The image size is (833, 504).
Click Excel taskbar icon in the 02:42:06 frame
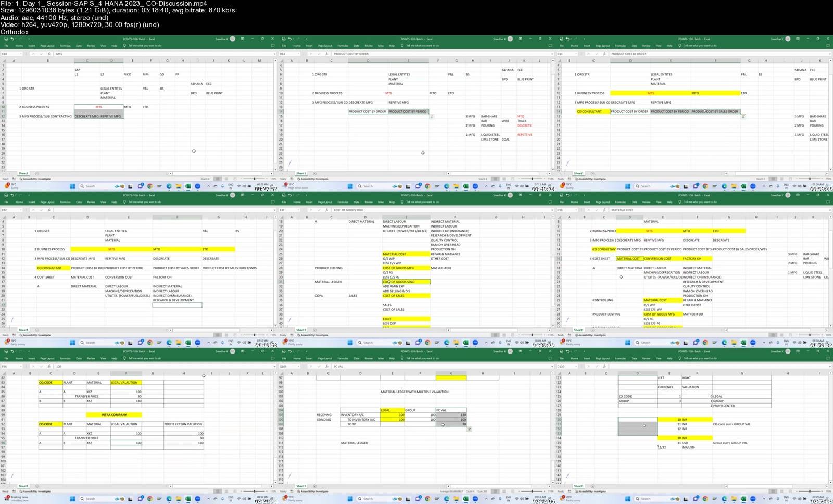pos(465,498)
